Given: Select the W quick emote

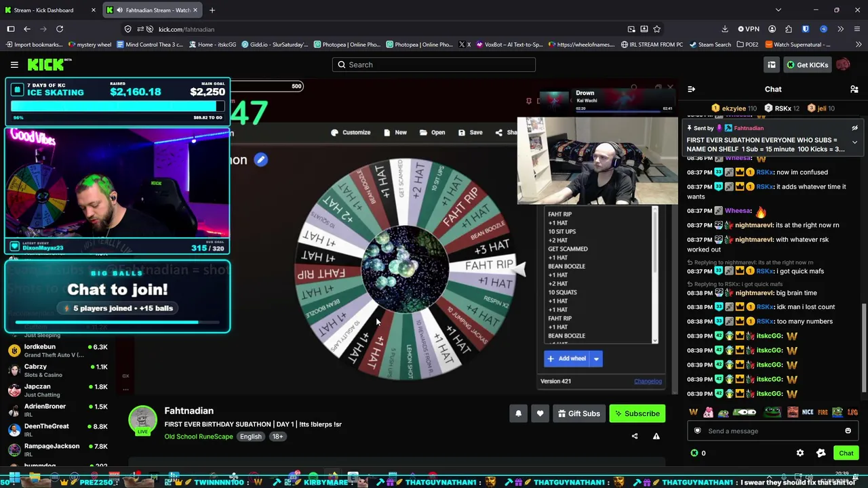Looking at the screenshot, I should [x=693, y=412].
